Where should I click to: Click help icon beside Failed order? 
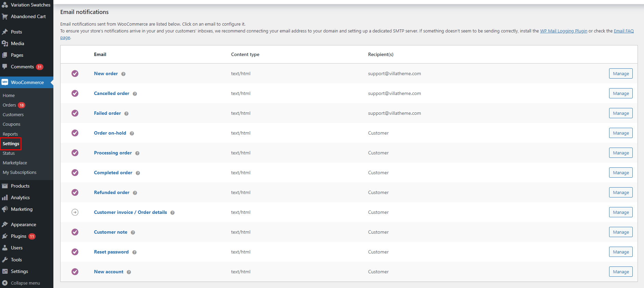126,113
